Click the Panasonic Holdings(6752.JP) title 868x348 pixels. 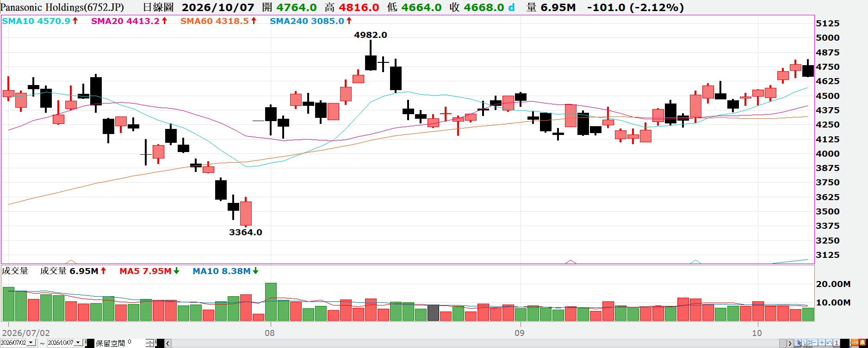[62, 7]
